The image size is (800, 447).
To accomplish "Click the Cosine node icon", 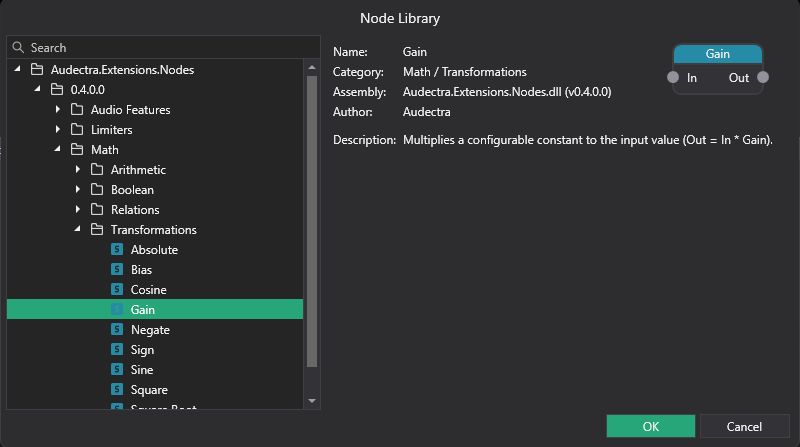I will pos(117,289).
